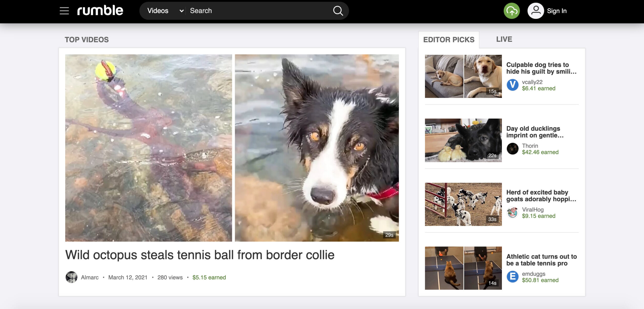Click the Sign In link
The height and width of the screenshot is (309, 644).
tap(557, 11)
